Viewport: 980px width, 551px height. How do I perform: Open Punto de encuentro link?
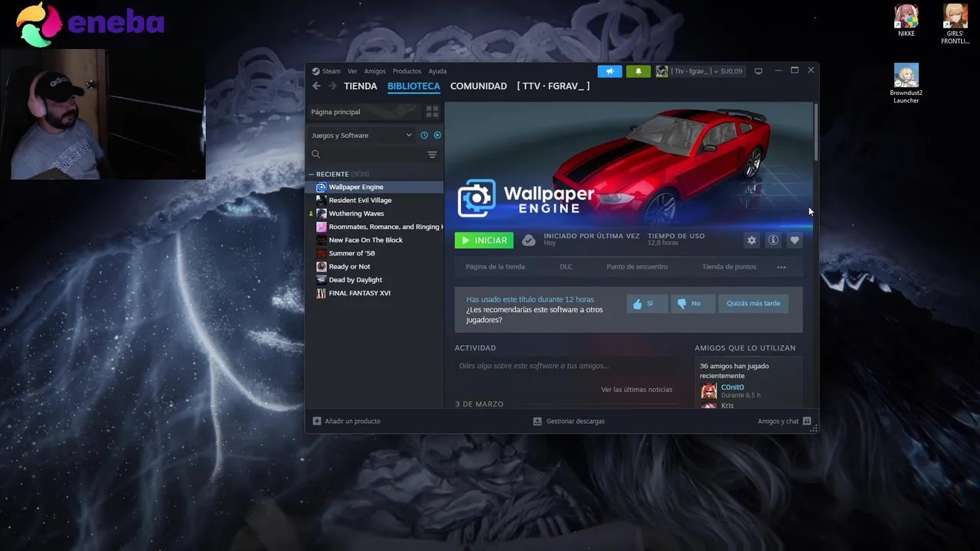click(x=637, y=267)
